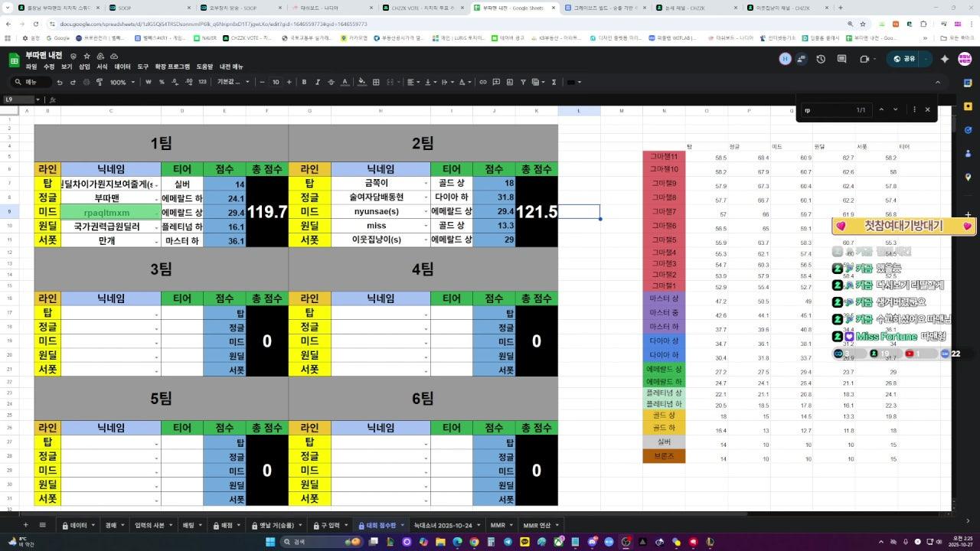Toggle bold formatting

304,82
